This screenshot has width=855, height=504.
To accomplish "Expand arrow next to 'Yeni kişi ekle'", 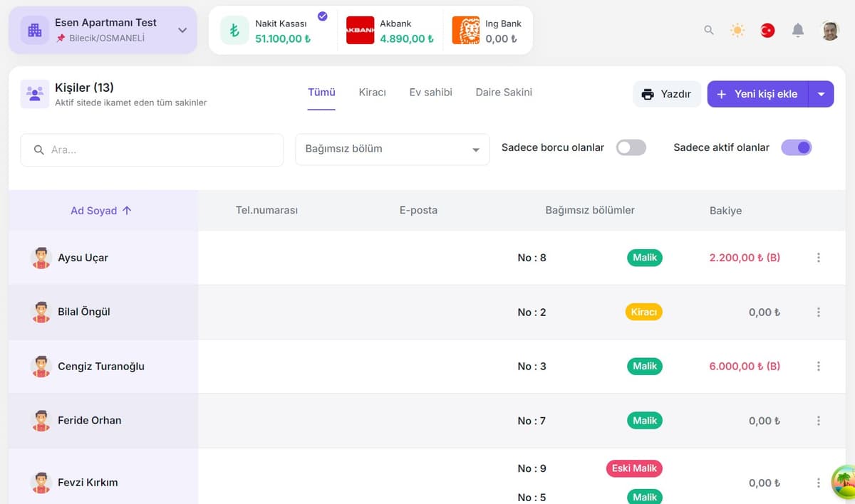I will click(822, 94).
